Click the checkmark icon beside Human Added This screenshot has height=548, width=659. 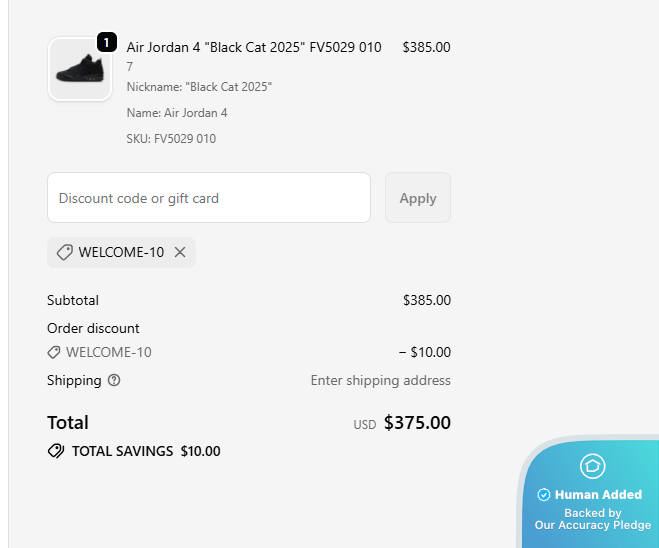544,494
